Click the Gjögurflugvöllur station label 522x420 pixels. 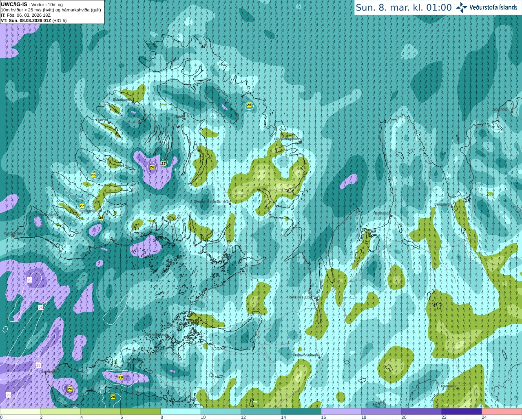(288, 139)
